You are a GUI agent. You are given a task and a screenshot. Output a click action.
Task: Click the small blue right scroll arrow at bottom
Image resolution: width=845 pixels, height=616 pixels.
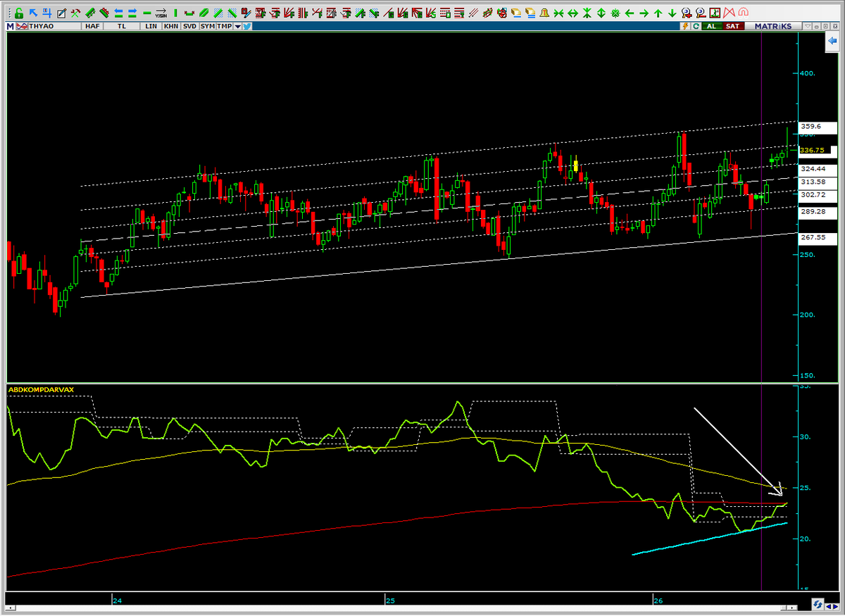(836, 606)
